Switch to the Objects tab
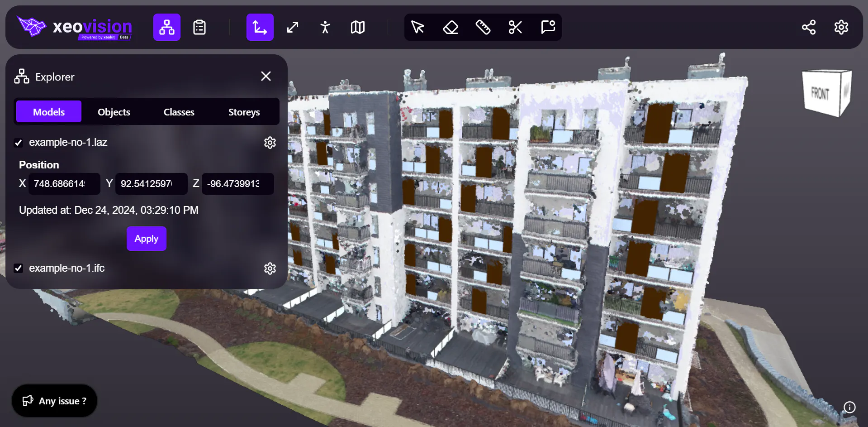The image size is (868, 427). (x=114, y=112)
